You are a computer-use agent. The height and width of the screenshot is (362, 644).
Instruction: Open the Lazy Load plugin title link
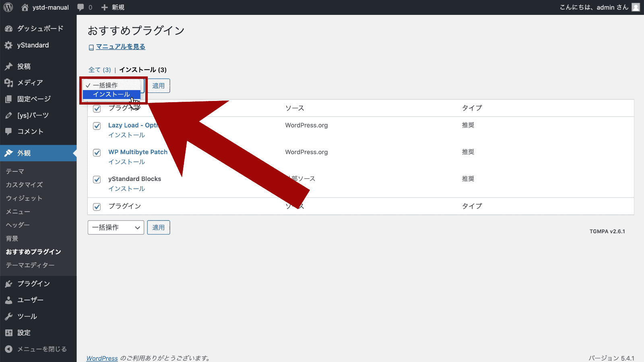[133, 125]
